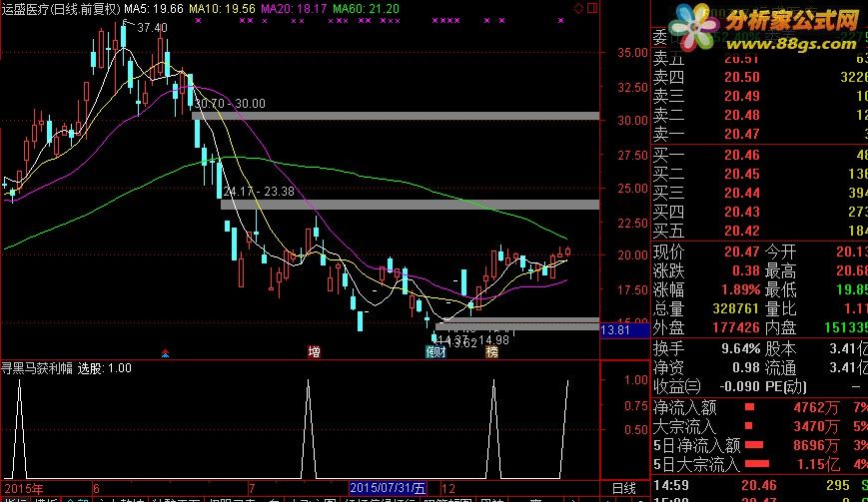Viewport: 868px width, 502px height.
Task: Click the 5日净流入额 8696万 row
Action: click(759, 445)
